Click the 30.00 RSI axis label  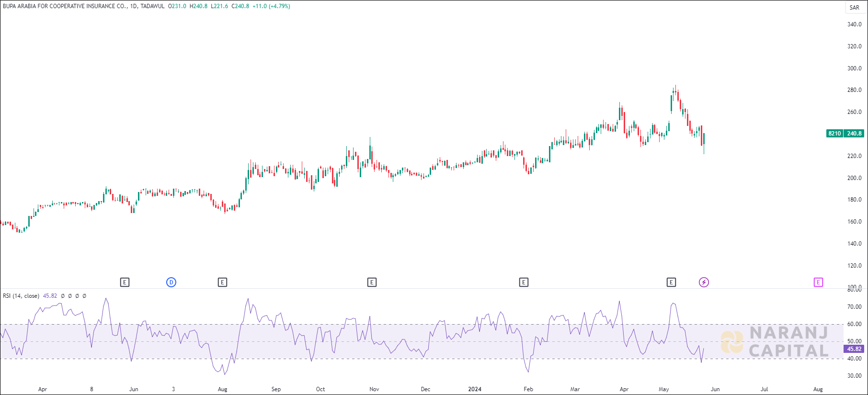[x=854, y=376]
